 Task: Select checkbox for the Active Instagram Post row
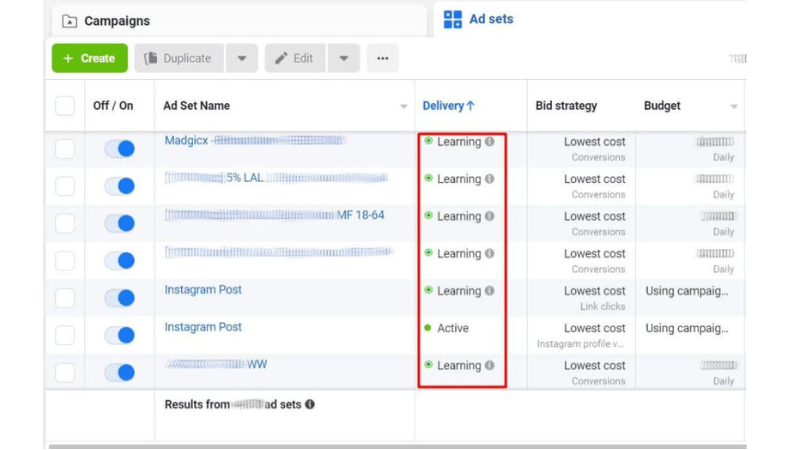click(x=65, y=335)
